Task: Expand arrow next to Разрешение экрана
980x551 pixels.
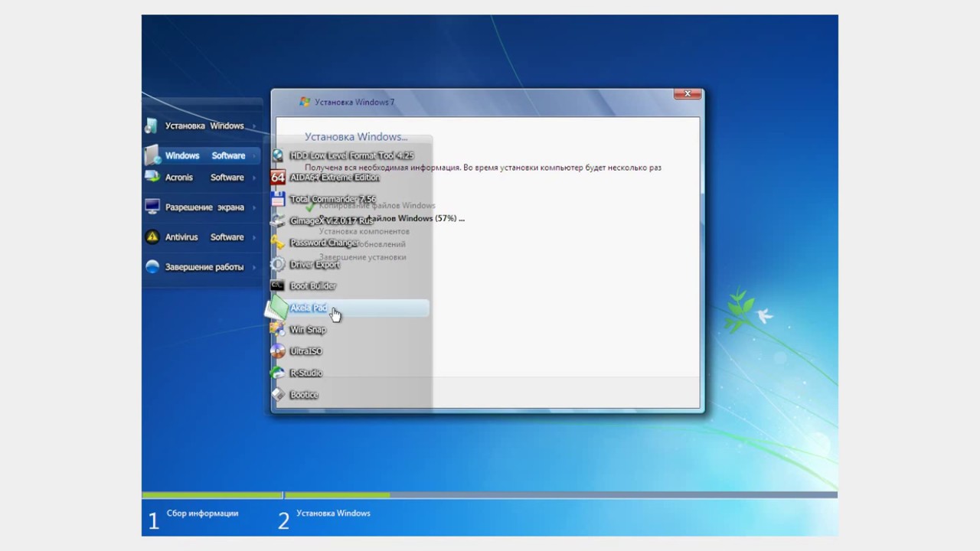Action: click(254, 207)
